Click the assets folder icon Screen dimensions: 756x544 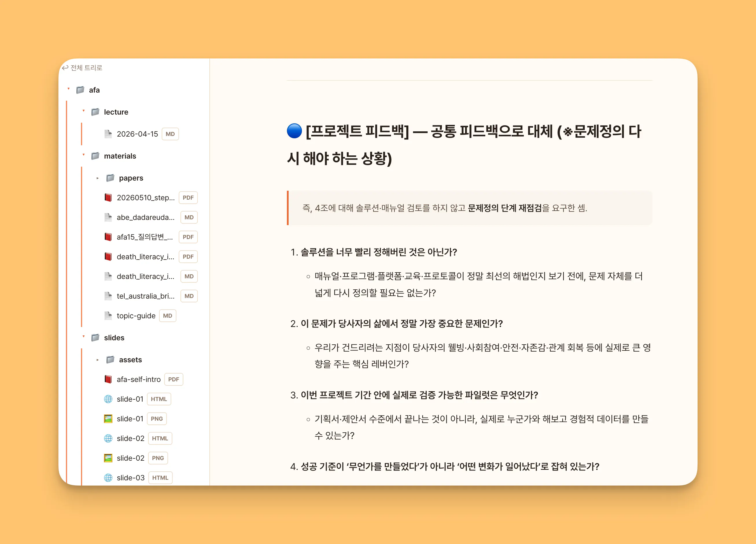(x=110, y=360)
